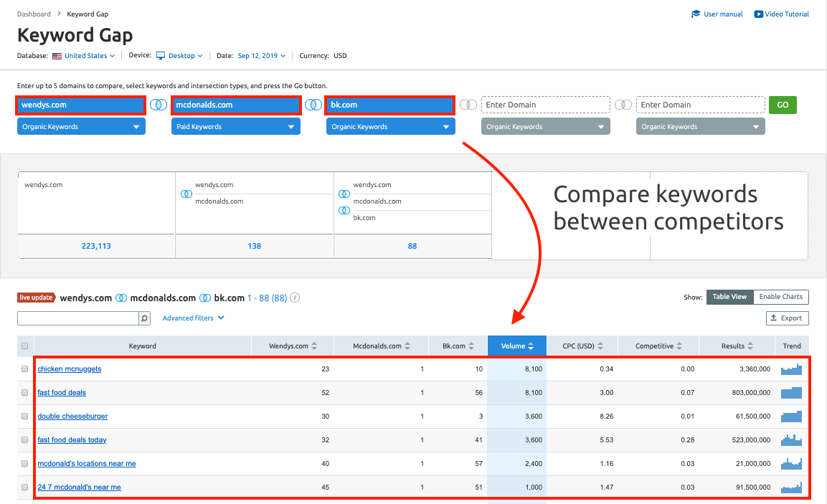Sort by Competitive column
This screenshot has height=504, width=827.
(x=658, y=346)
